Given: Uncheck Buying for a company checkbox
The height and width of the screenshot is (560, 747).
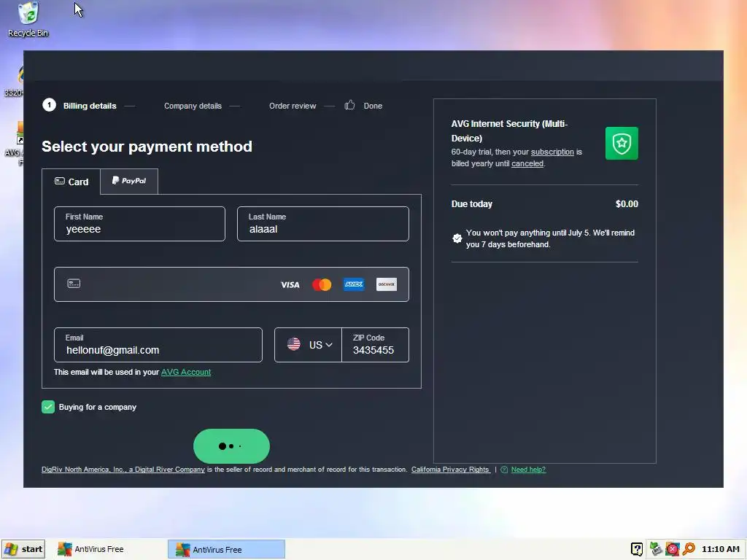Looking at the screenshot, I should (x=48, y=407).
